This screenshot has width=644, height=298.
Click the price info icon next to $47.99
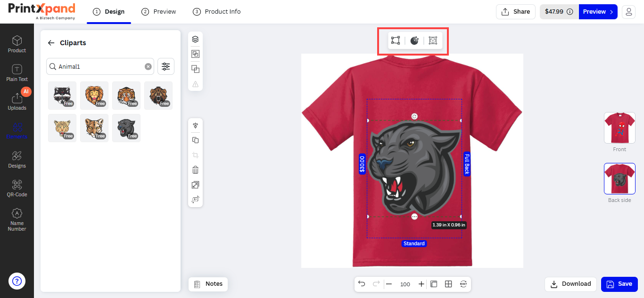click(x=570, y=12)
